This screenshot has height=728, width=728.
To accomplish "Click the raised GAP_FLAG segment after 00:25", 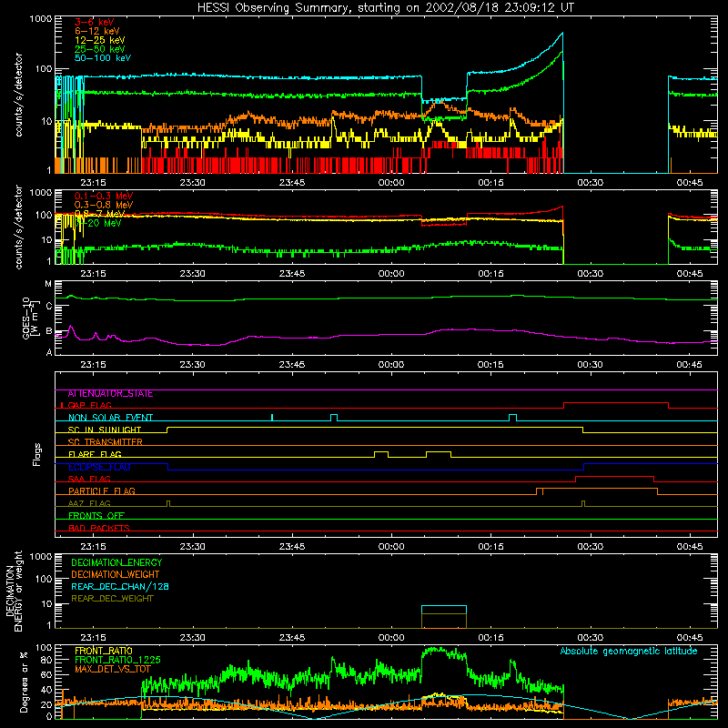I will tap(616, 405).
